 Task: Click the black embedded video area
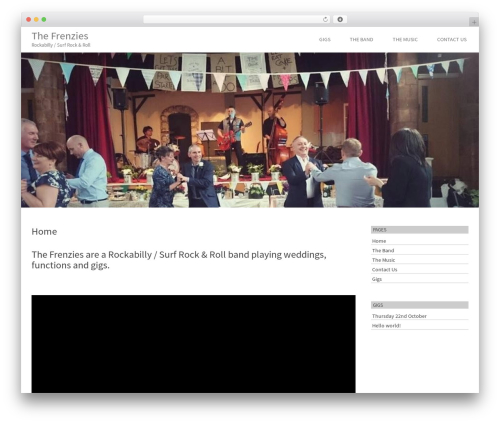tap(193, 344)
